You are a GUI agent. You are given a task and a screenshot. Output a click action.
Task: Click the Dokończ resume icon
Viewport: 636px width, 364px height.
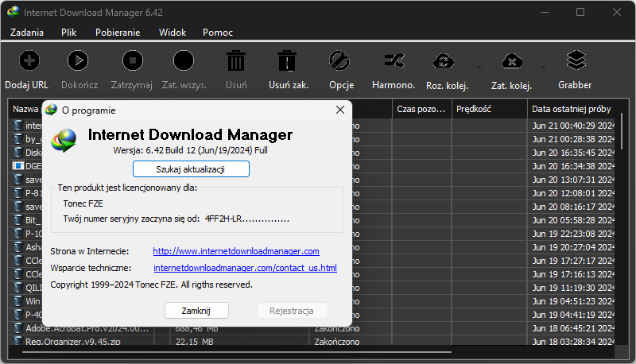[78, 61]
